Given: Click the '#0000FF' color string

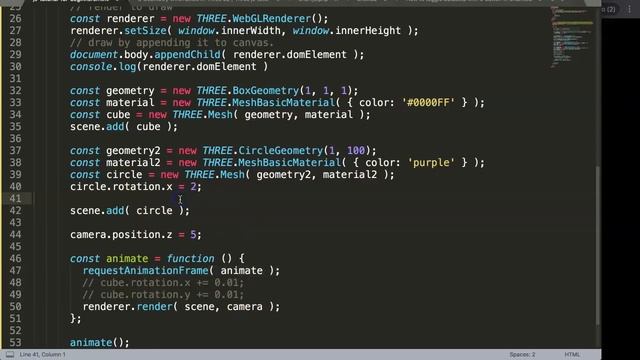Looking at the screenshot, I should (428, 102).
